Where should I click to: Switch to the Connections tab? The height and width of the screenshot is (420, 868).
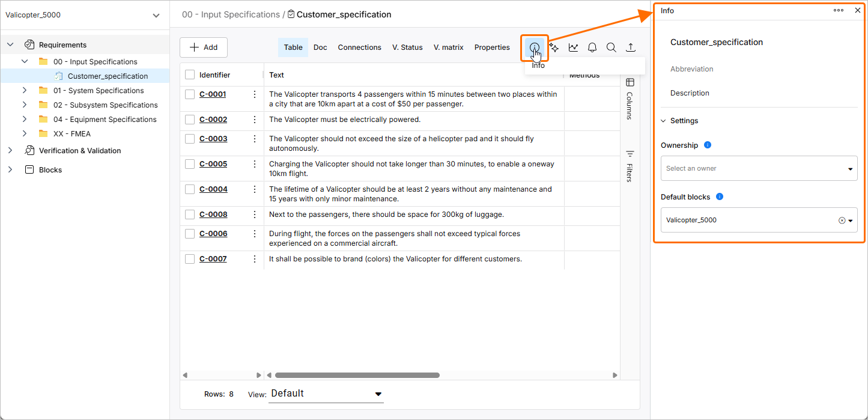click(x=360, y=47)
